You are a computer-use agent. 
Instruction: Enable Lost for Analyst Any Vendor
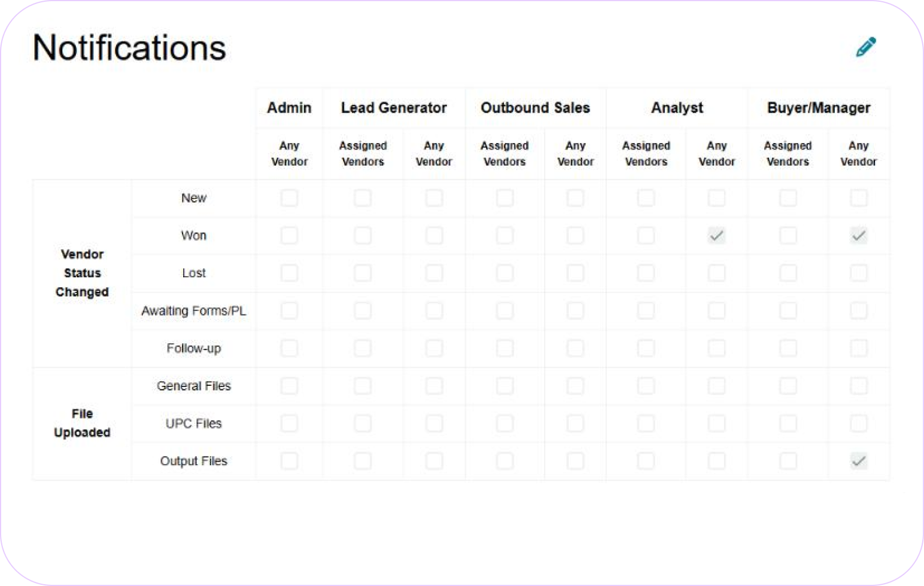point(716,273)
